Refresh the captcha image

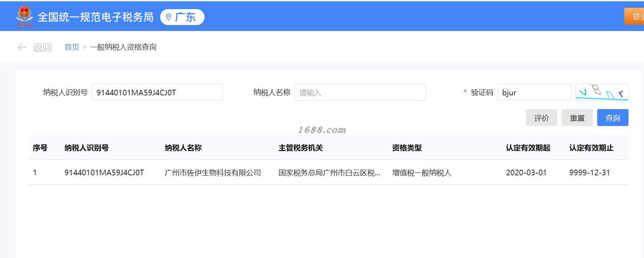(x=602, y=92)
